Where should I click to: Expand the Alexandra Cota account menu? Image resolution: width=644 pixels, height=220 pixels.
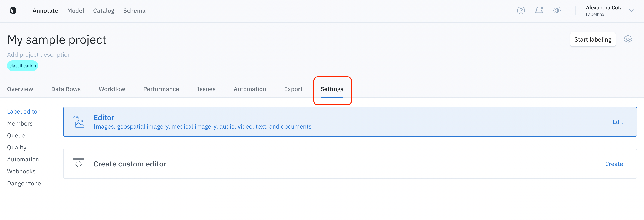(x=631, y=10)
